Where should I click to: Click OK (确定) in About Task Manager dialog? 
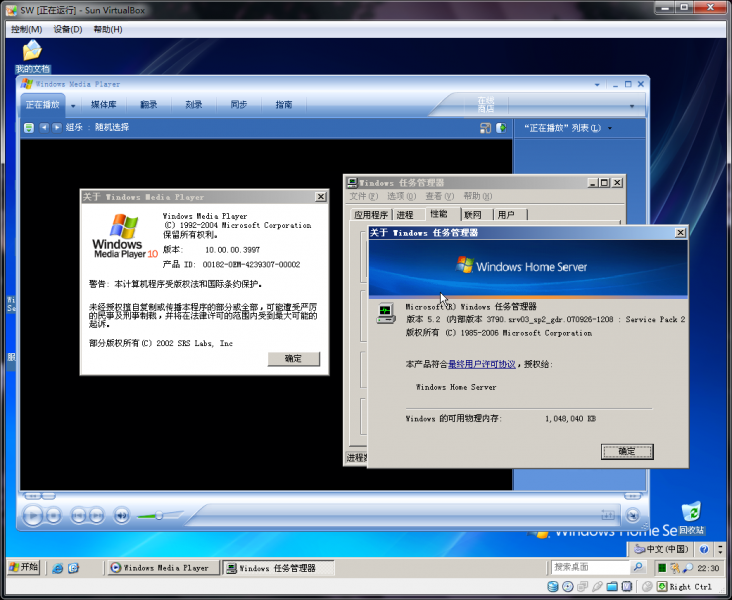[x=627, y=451]
